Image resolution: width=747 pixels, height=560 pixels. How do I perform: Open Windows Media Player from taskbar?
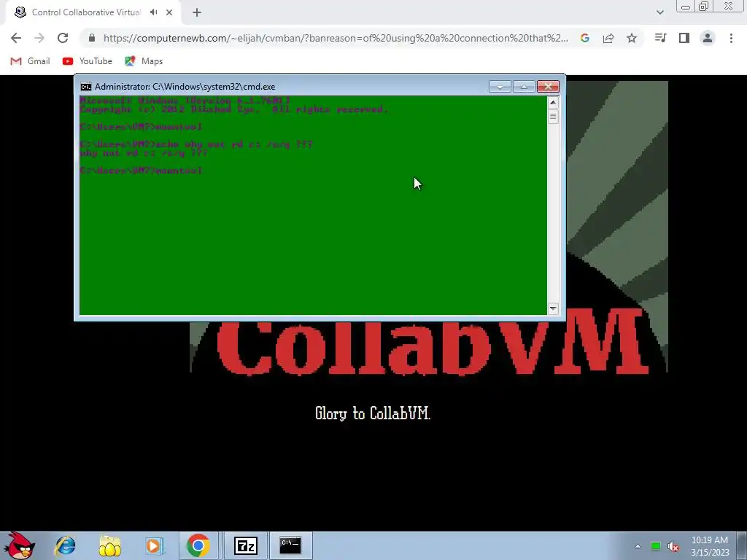(x=155, y=545)
